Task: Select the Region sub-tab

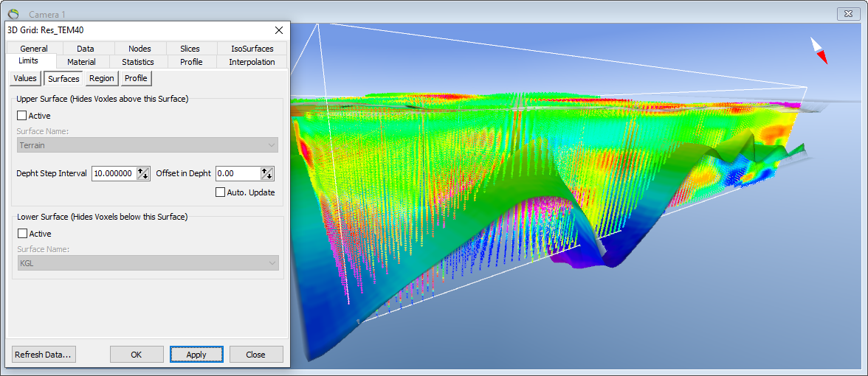Action: (x=102, y=78)
